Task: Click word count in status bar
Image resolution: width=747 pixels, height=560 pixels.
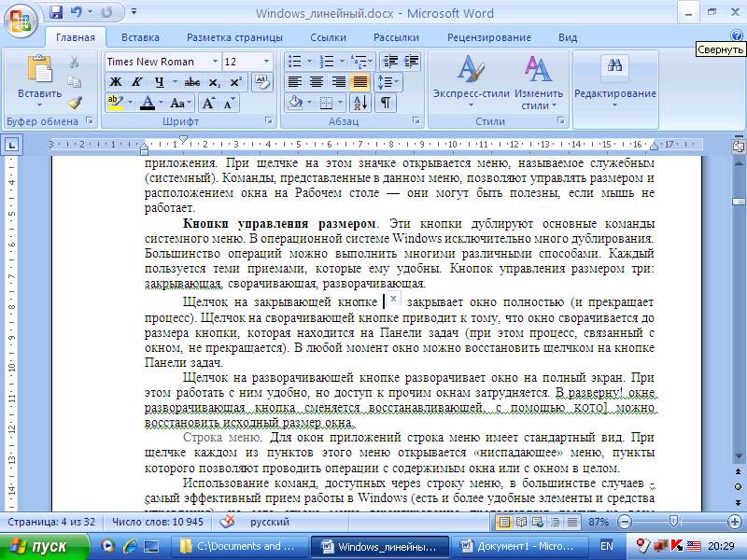Action: click(x=158, y=522)
